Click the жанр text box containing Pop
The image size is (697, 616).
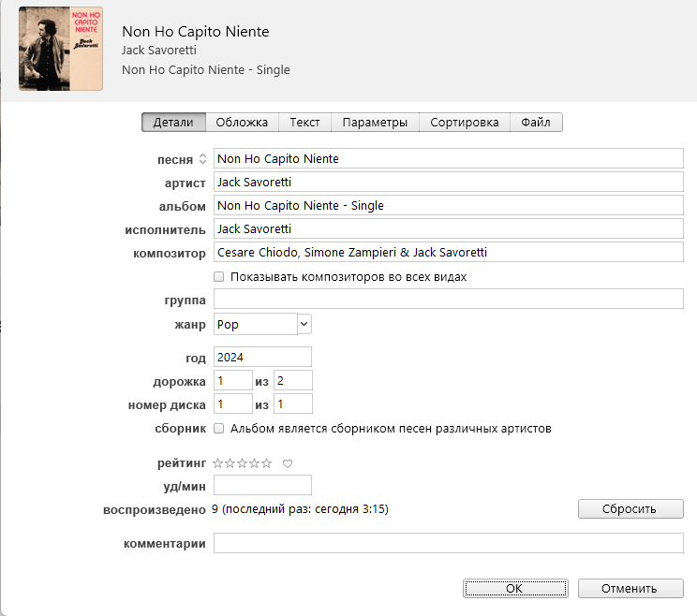pos(256,324)
